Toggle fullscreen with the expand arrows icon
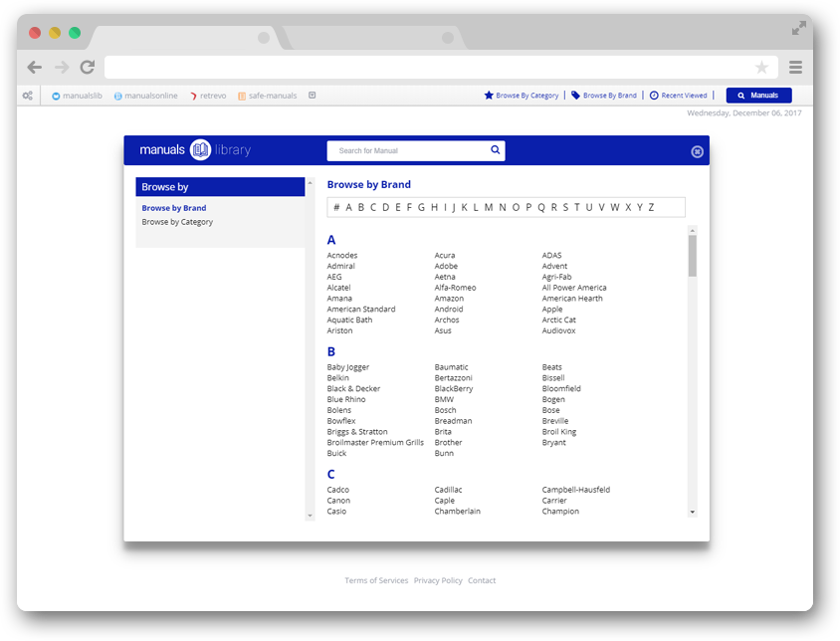 click(x=799, y=28)
